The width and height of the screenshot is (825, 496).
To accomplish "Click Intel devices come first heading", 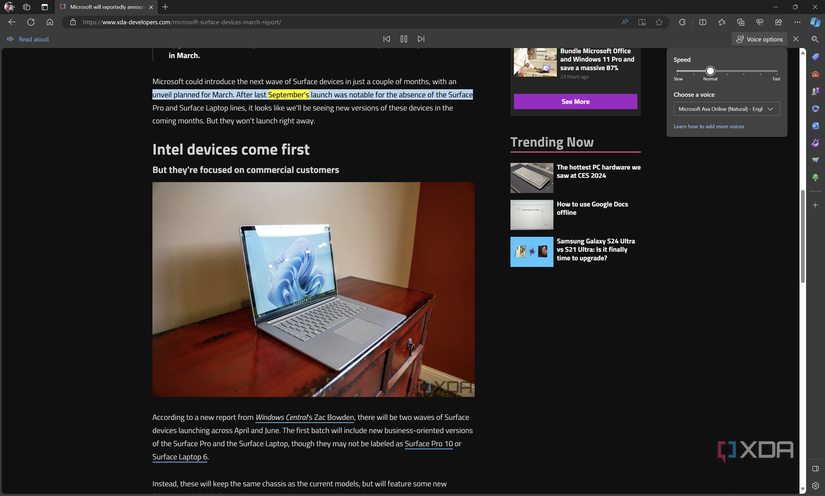I will point(231,149).
